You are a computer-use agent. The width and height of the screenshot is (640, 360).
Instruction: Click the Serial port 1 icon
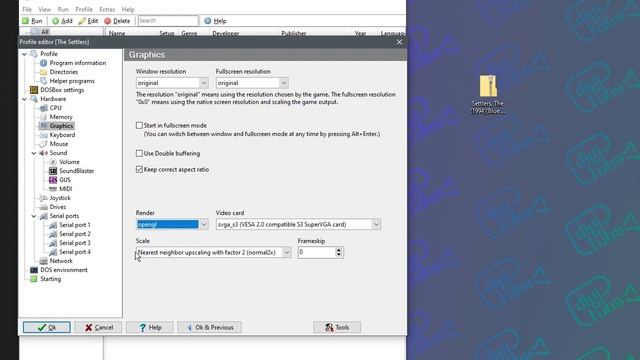53,225
